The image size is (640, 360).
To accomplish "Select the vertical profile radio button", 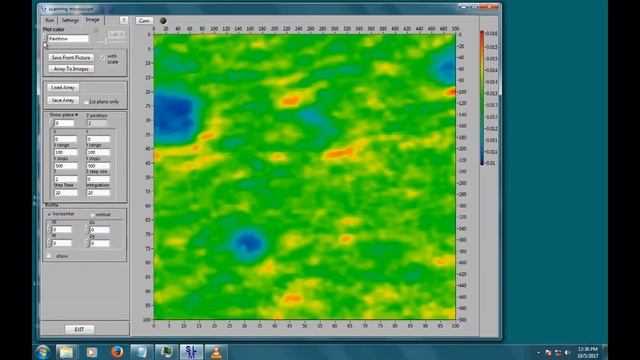I will click(93, 215).
